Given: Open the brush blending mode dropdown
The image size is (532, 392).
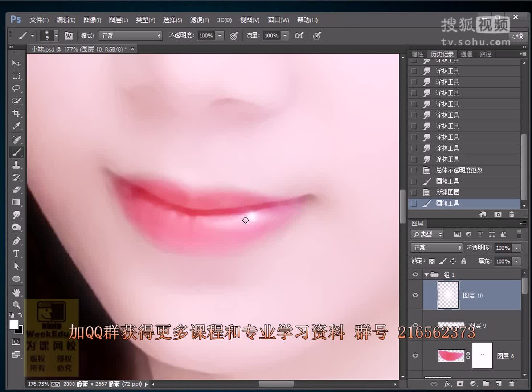Looking at the screenshot, I should click(x=130, y=36).
